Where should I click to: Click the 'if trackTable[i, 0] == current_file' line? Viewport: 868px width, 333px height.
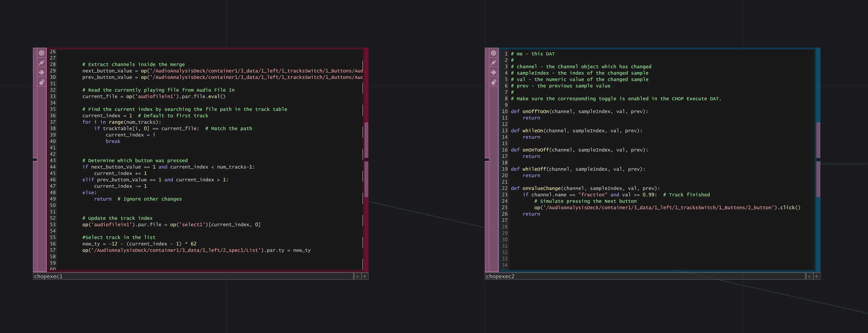click(173, 129)
